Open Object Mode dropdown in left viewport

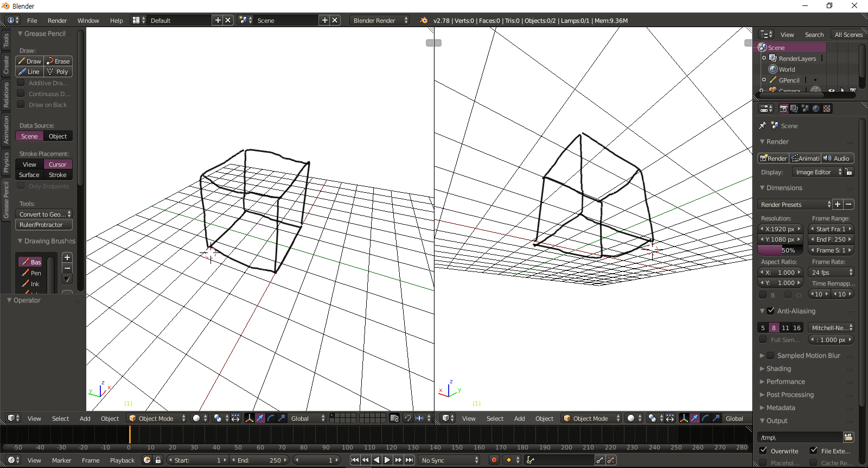(x=157, y=418)
